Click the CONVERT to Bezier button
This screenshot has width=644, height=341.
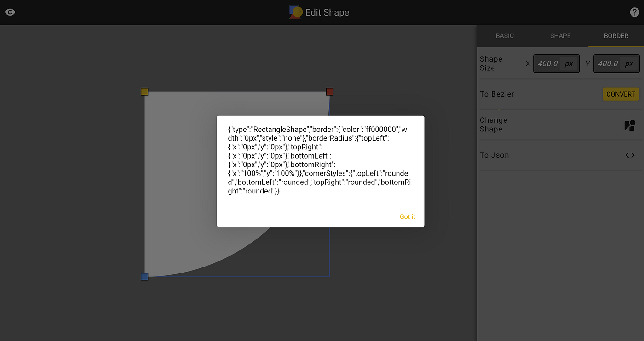pos(621,94)
